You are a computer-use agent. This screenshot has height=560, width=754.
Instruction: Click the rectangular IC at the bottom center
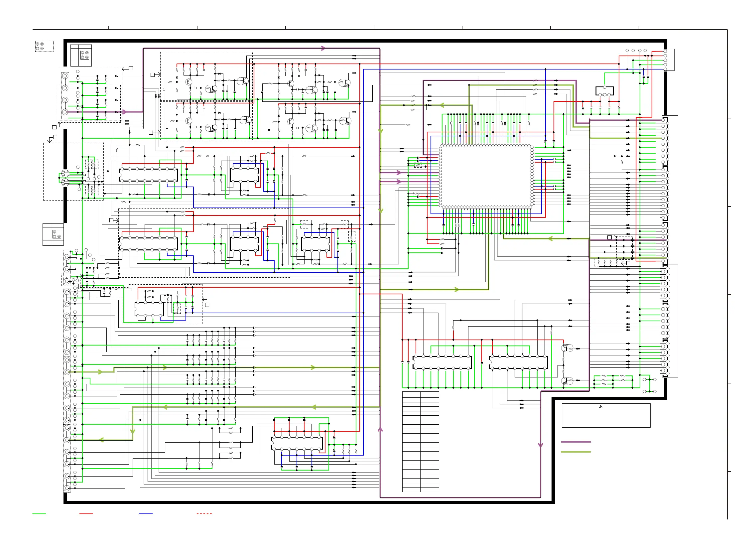coord(297,443)
